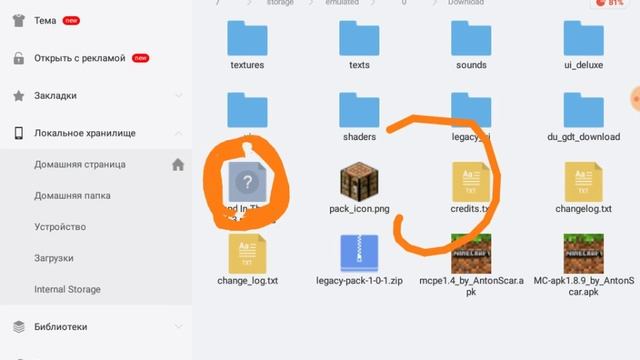640x360 pixels.
Task: Open the Закладки bookmarks section
Action: tap(96, 96)
